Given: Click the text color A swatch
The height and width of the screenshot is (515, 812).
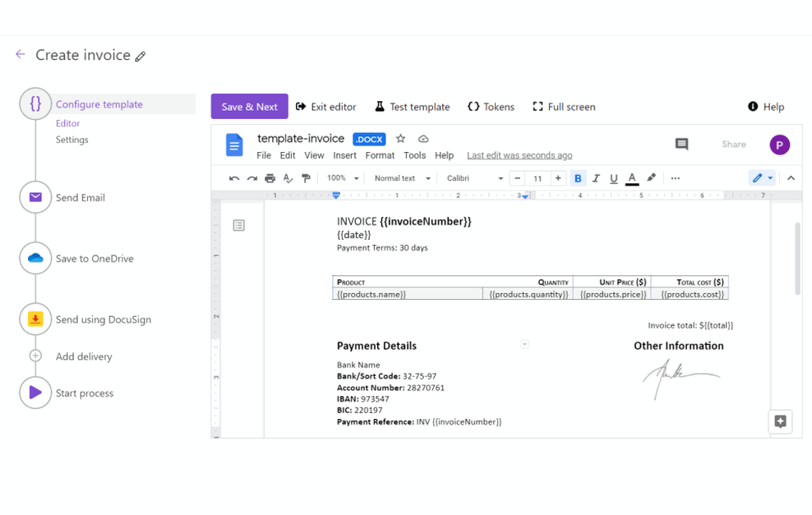Looking at the screenshot, I should [632, 178].
